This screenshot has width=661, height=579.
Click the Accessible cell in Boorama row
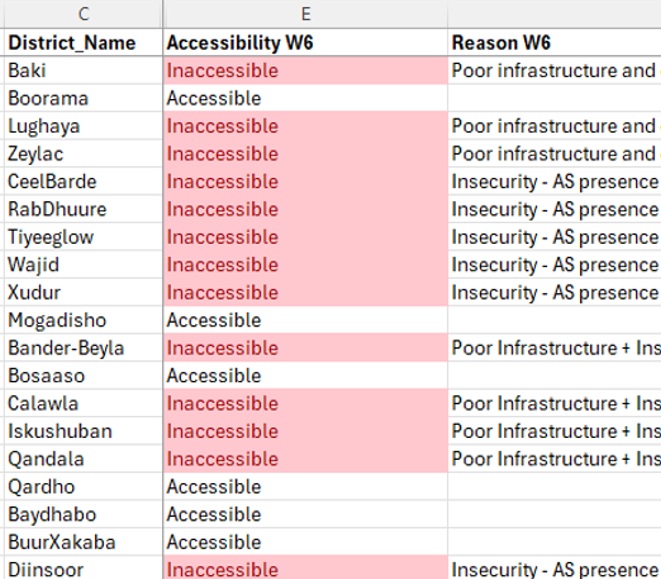pos(305,99)
